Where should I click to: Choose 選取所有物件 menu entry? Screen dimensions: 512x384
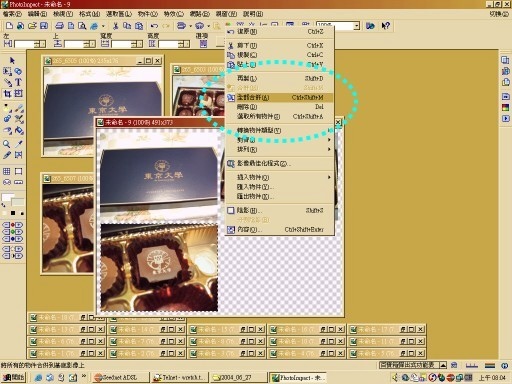pos(279,116)
